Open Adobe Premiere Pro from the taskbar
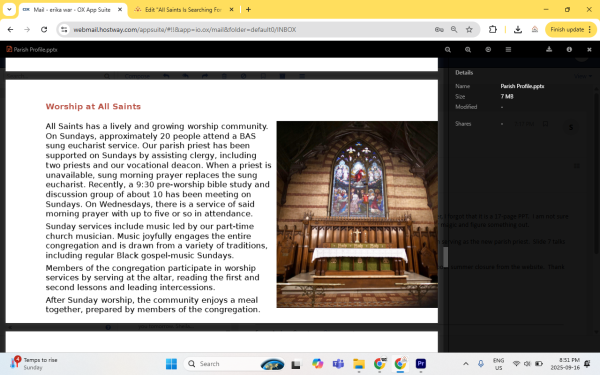This screenshot has height=375, width=600. pos(421,364)
